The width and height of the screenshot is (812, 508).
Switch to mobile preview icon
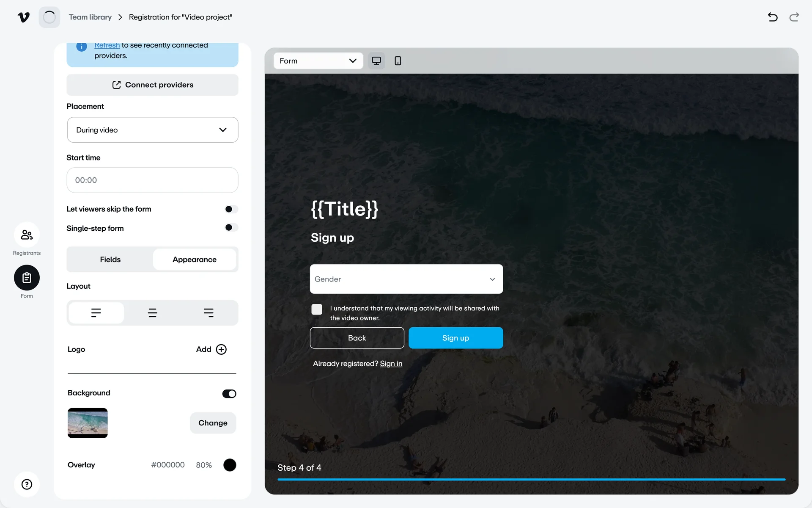(x=398, y=61)
